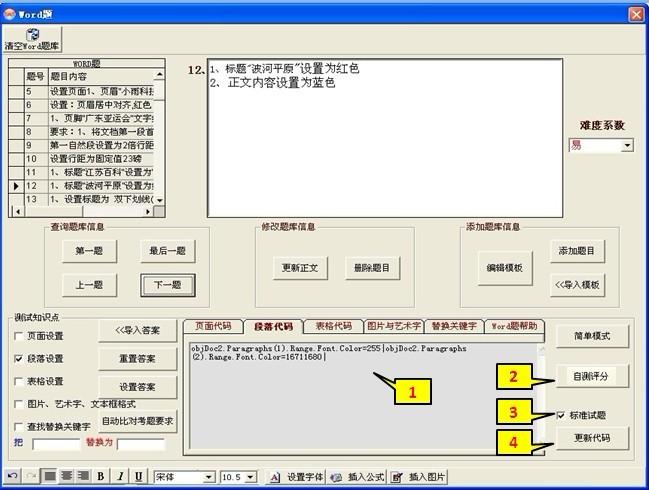Screen dimensions: 649x490
Task: Click the 更新正文 button
Action: [x=300, y=268]
